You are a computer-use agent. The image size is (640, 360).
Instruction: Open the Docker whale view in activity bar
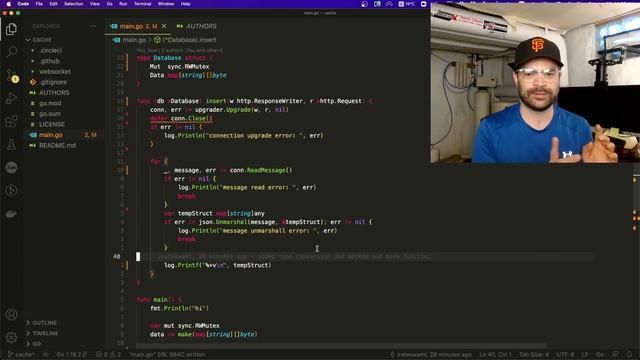(11, 213)
